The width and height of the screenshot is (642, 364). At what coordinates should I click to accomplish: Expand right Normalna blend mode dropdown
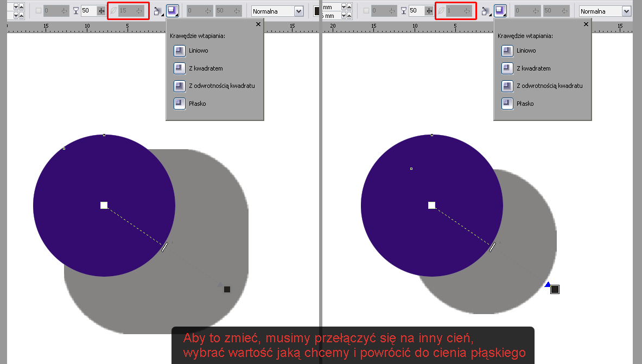point(626,11)
